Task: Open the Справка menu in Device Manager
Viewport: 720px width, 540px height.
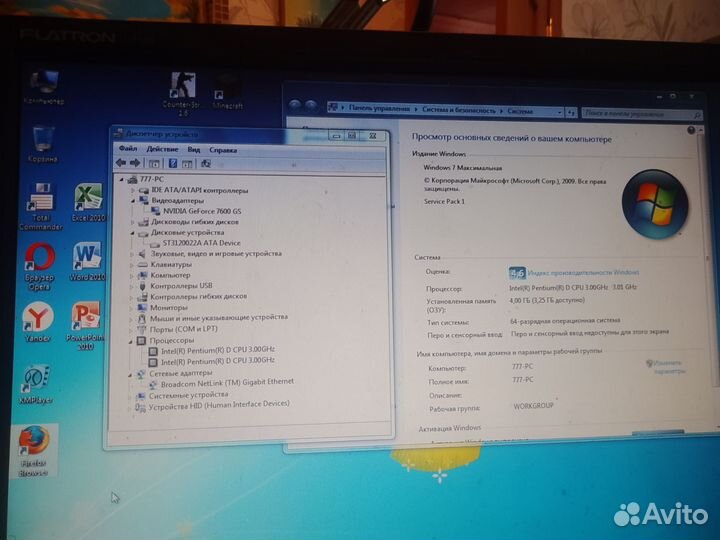Action: pos(224,150)
